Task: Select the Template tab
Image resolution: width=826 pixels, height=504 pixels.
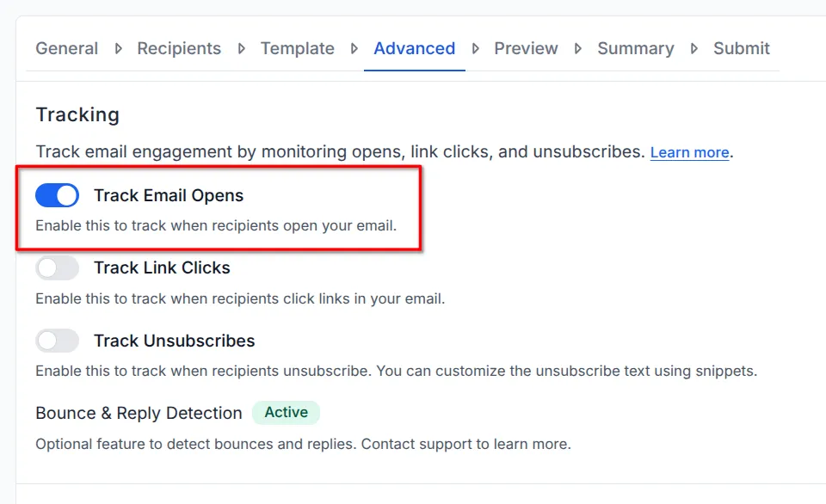Action: coord(297,48)
